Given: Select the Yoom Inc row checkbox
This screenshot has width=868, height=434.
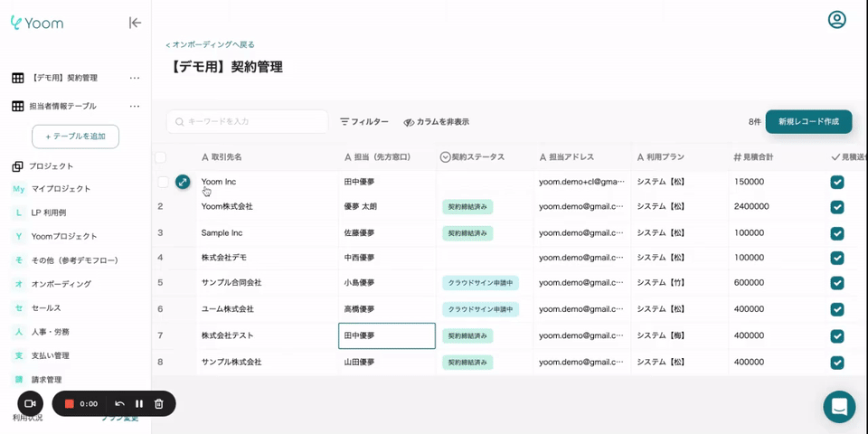Looking at the screenshot, I should pyautogui.click(x=163, y=182).
